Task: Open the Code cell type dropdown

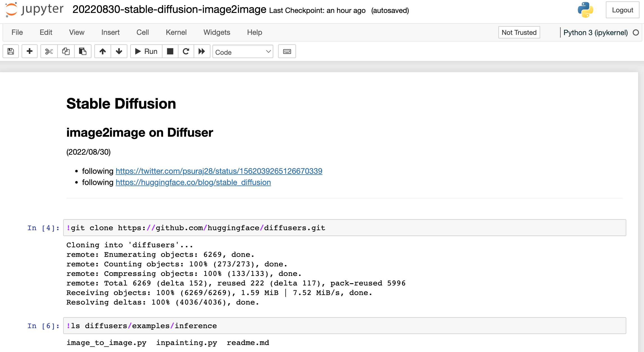Action: (243, 52)
